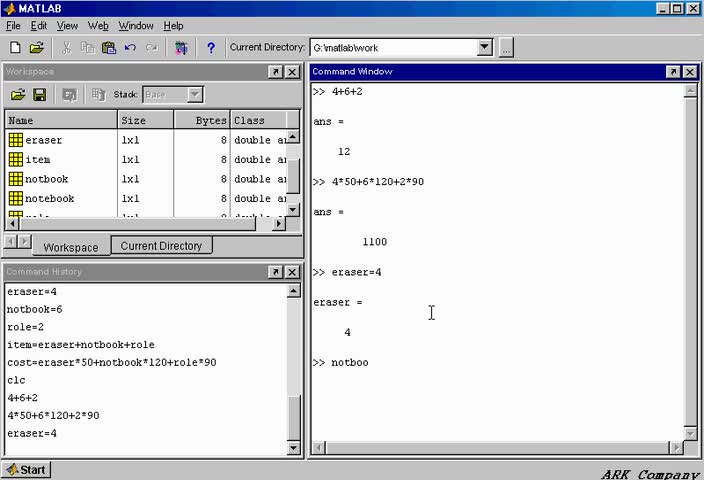Switch to the Current Directory tab
The width and height of the screenshot is (704, 480).
[x=161, y=246]
